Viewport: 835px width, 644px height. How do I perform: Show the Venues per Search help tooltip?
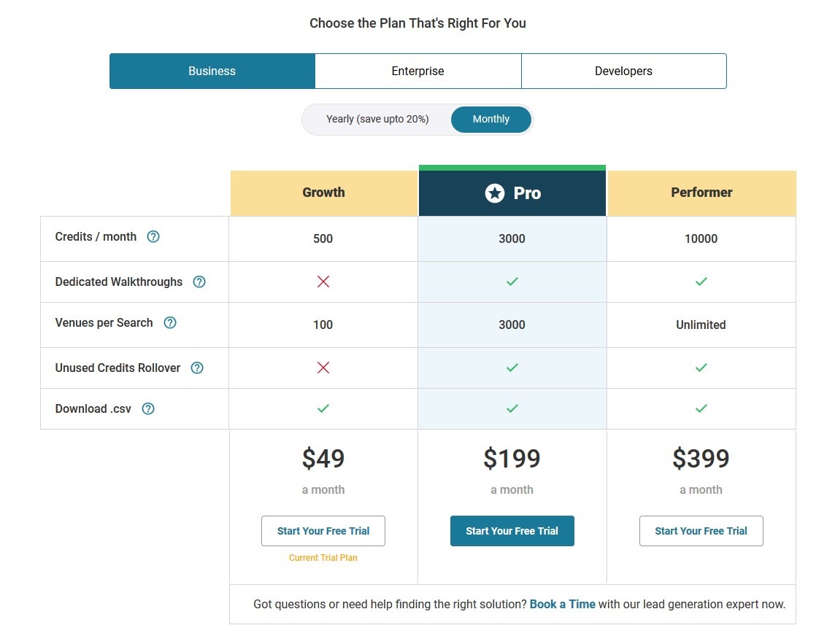point(170,322)
